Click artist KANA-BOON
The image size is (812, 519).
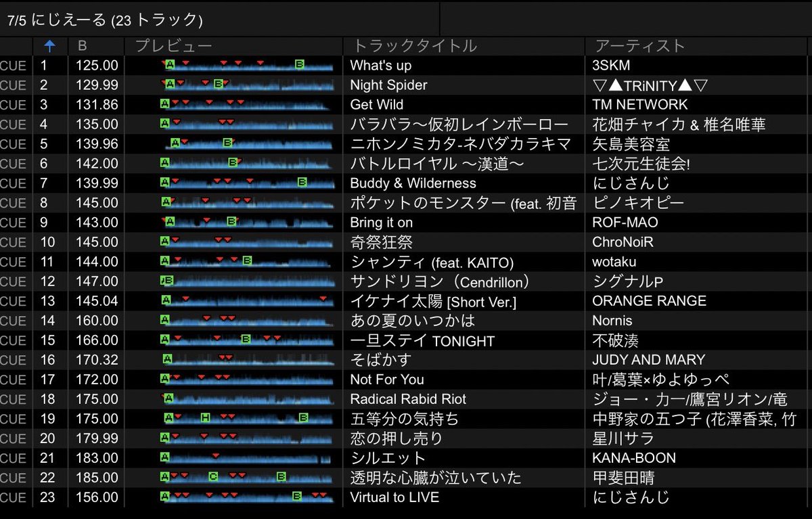[x=634, y=458]
